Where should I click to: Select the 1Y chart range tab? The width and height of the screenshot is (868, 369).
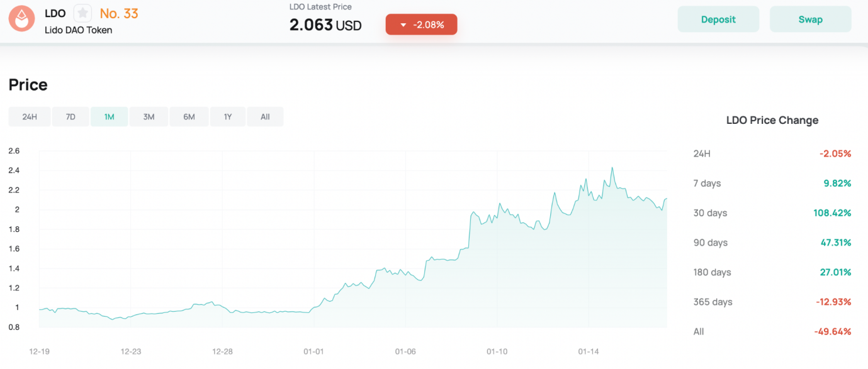[228, 117]
